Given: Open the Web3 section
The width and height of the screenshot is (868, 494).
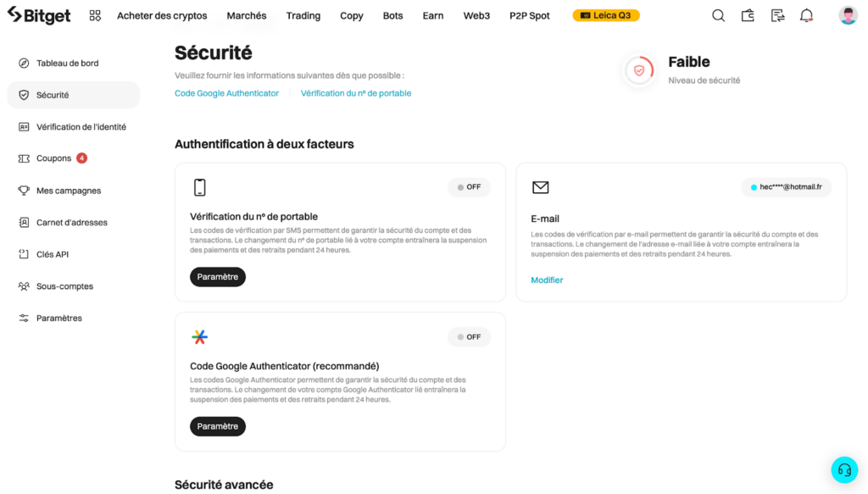Looking at the screenshot, I should click(x=476, y=14).
